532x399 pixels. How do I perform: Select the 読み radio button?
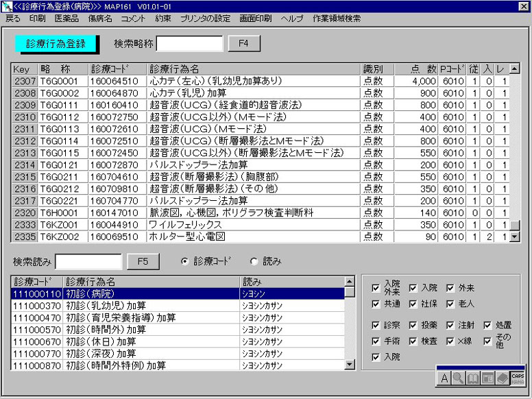point(254,261)
